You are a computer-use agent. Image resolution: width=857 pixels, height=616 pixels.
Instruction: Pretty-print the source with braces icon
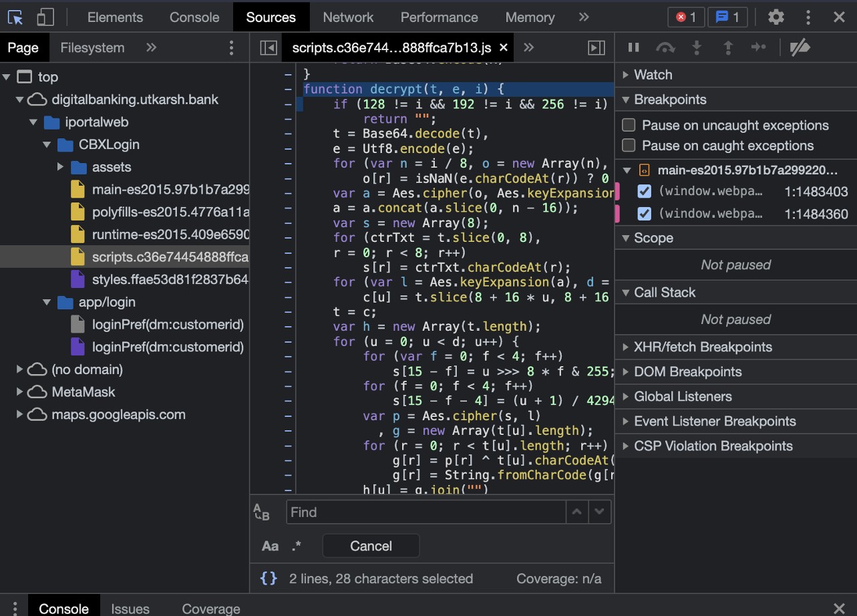(269, 579)
